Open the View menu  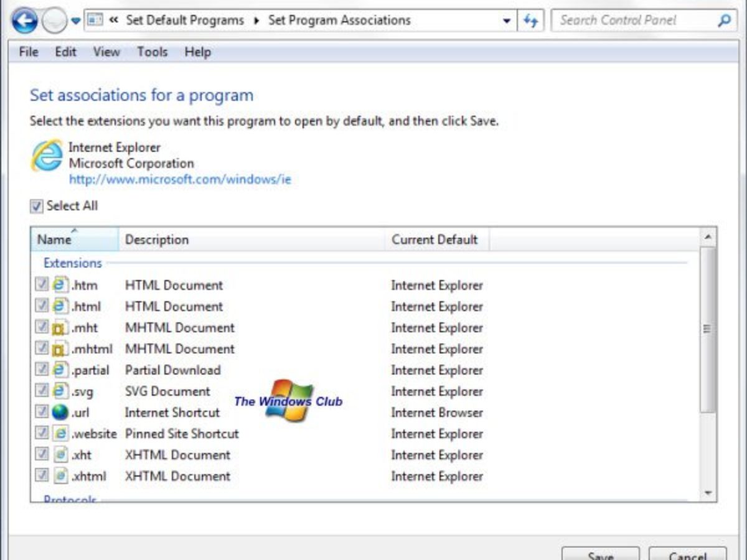[106, 52]
